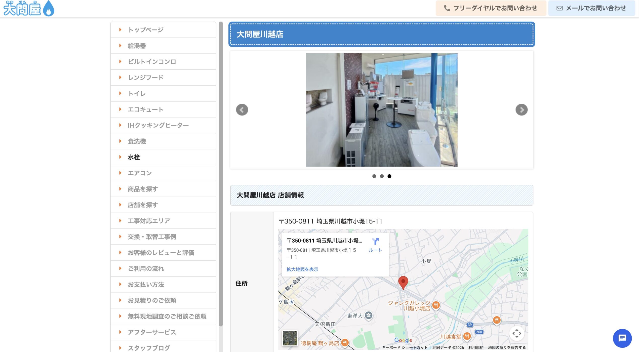Expand the 給湯器 sidebar item
The height and width of the screenshot is (352, 644).
coord(137,46)
